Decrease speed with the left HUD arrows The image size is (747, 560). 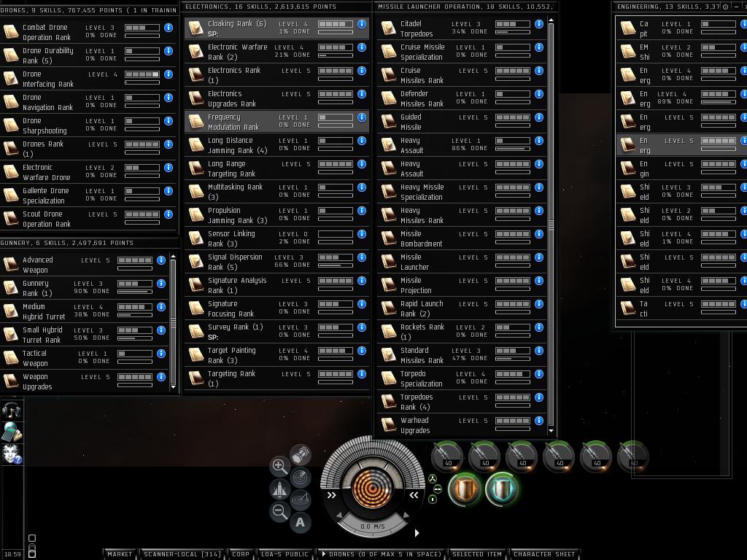coord(332,495)
